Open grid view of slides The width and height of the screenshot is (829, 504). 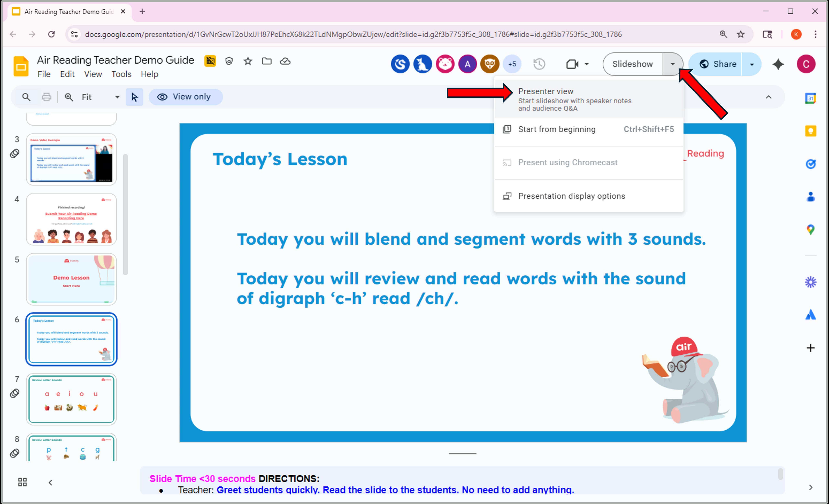[23, 482]
